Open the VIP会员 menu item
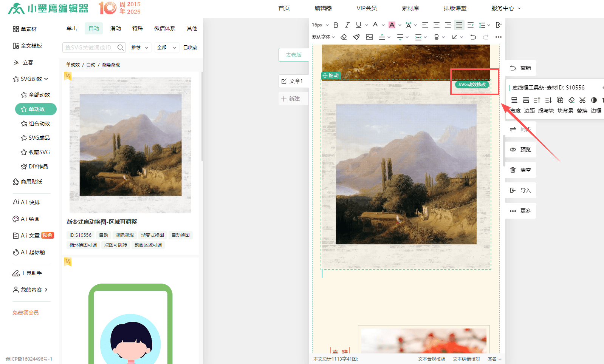 [x=366, y=8]
